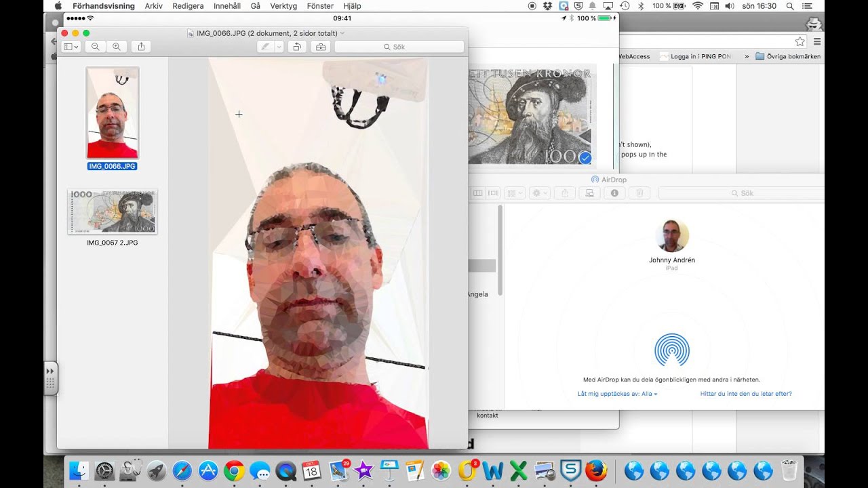This screenshot has height=488, width=868.
Task: Select the IMG_0067 2.JPG banknote thumbnail
Action: tap(113, 211)
